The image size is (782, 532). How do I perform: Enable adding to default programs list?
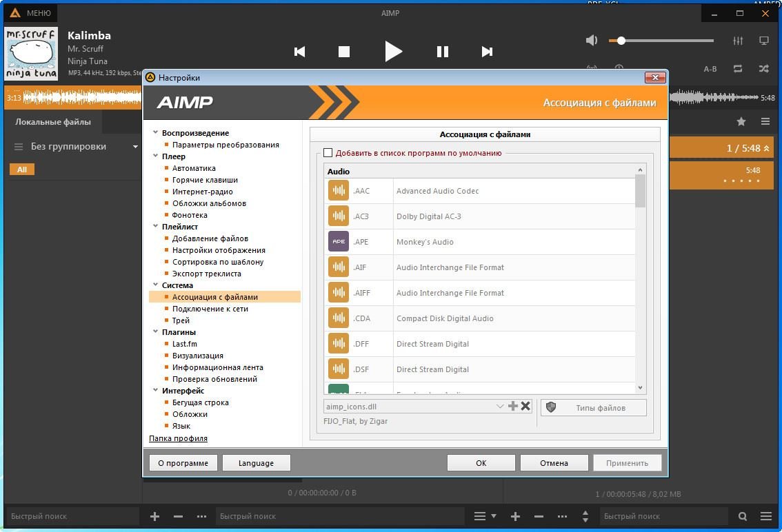(328, 153)
